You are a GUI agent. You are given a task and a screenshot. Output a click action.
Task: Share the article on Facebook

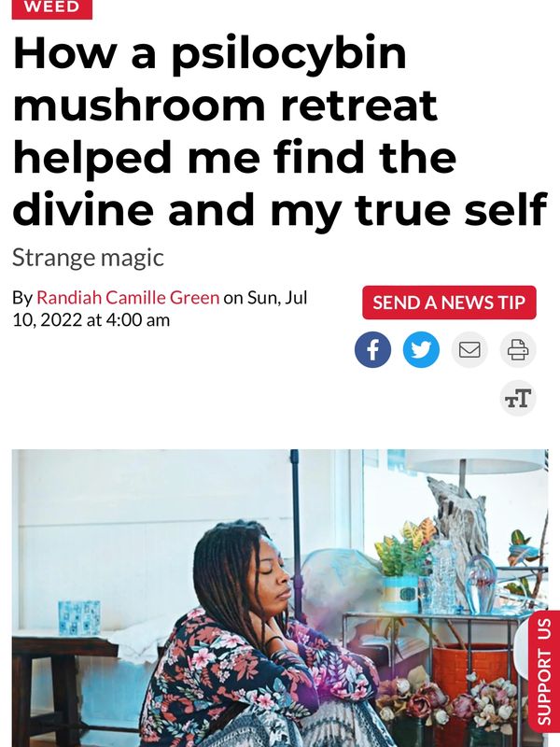(x=372, y=349)
